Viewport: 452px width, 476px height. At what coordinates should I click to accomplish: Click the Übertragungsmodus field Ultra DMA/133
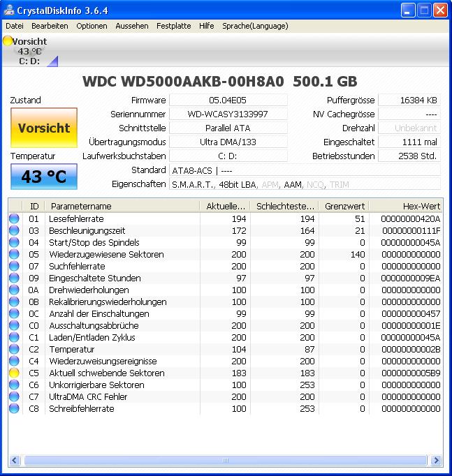point(228,142)
